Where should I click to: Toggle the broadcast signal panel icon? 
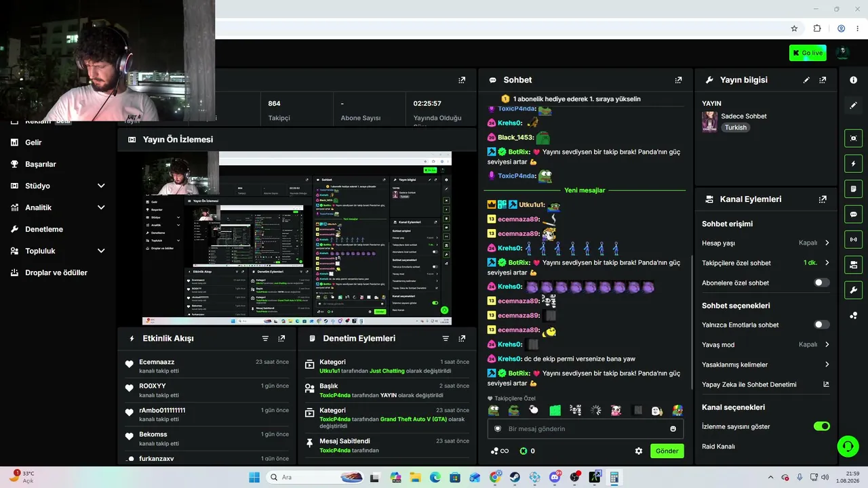(x=853, y=239)
